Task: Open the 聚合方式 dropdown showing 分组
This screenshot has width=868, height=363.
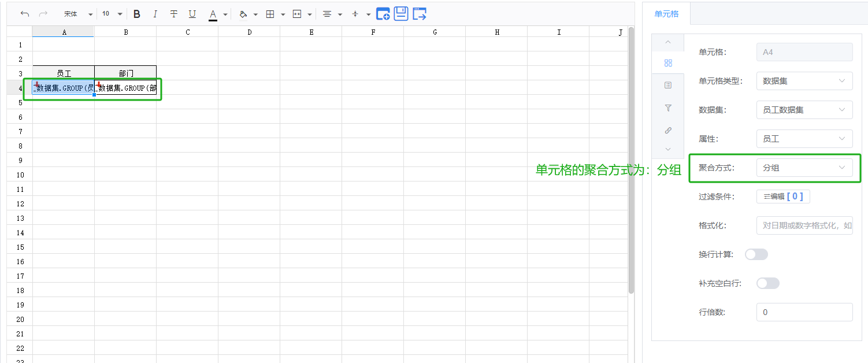Action: [x=804, y=168]
